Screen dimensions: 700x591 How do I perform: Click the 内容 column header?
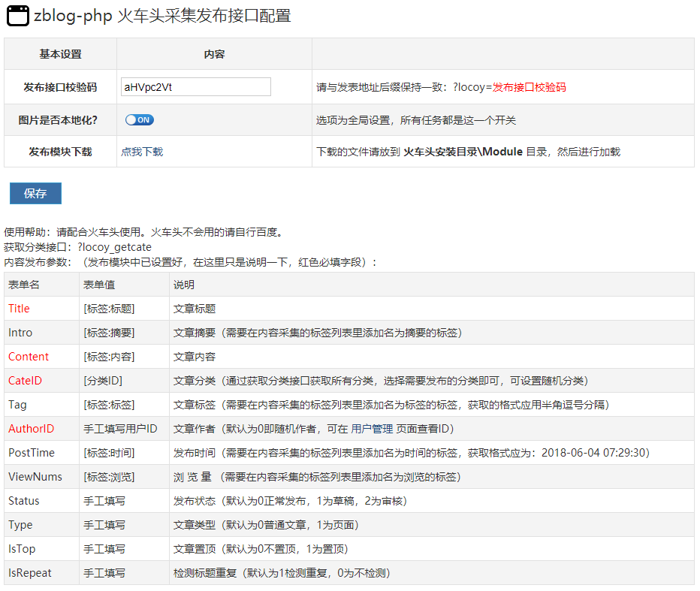[214, 54]
